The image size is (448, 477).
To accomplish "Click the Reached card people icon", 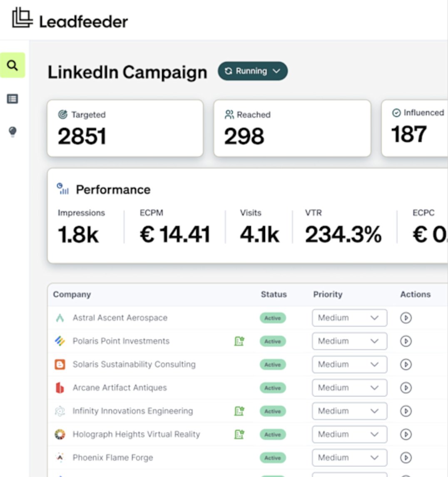I will pyautogui.click(x=229, y=114).
